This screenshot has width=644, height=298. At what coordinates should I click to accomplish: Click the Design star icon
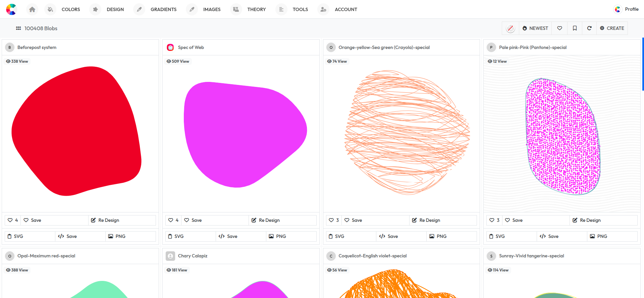click(96, 9)
